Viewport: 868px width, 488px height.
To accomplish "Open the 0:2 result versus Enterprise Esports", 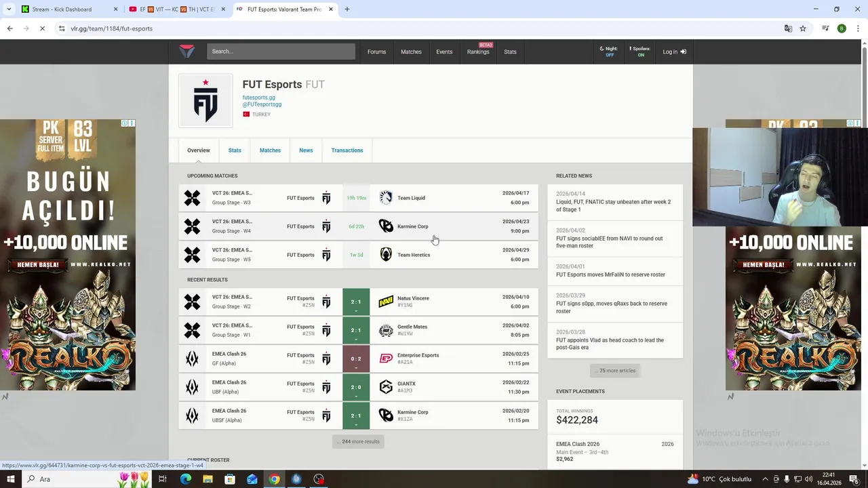I will [356, 359].
